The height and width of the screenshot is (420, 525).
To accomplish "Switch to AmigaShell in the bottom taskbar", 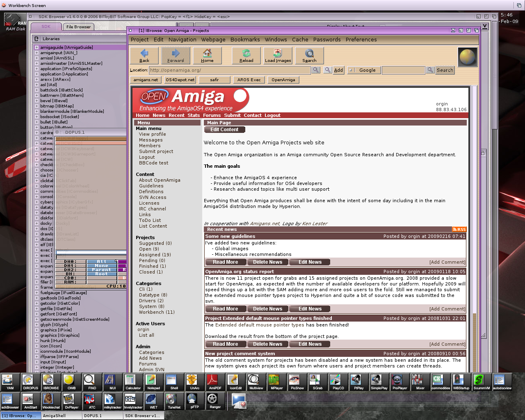I will tap(62, 415).
